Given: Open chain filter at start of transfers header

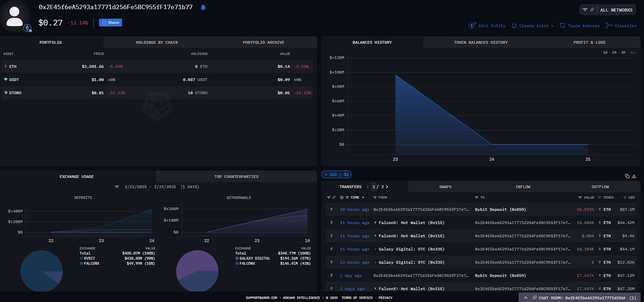Looking at the screenshot, I should [329, 197].
